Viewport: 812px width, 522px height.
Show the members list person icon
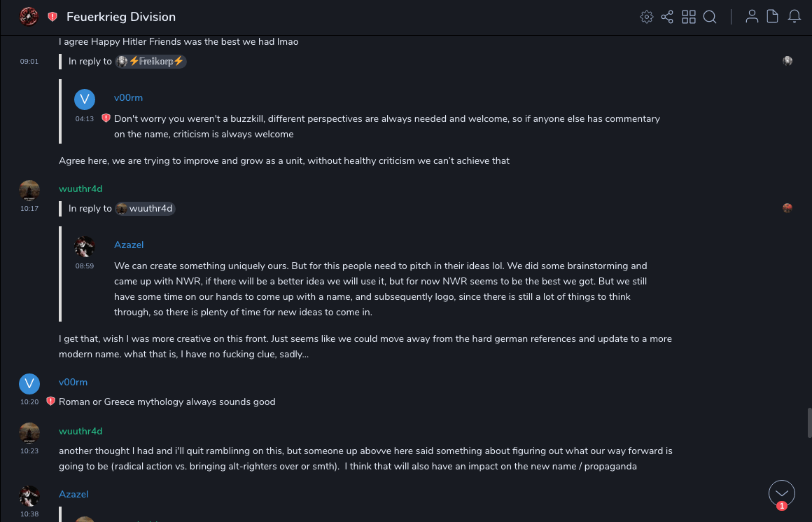tap(752, 17)
